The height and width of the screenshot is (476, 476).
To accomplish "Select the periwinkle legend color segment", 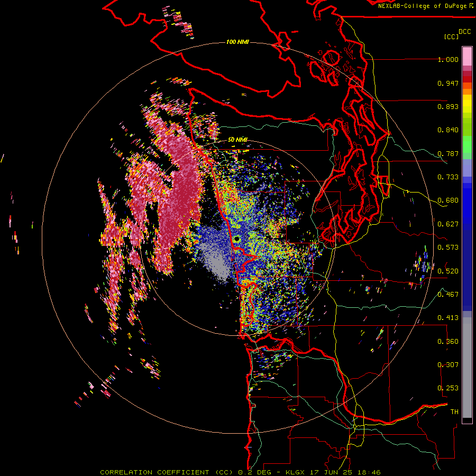I will pyautogui.click(x=467, y=168).
